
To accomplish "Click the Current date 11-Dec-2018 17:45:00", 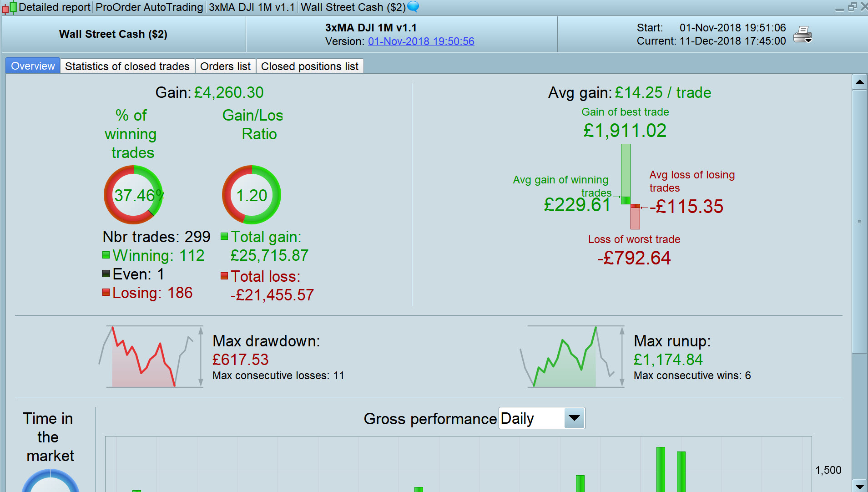I will [733, 41].
